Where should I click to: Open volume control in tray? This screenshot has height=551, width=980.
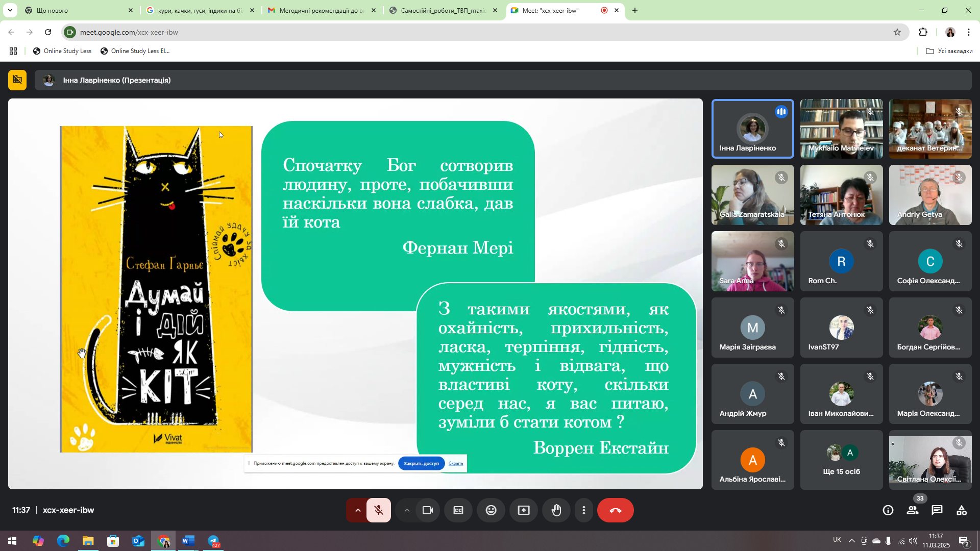(x=913, y=541)
